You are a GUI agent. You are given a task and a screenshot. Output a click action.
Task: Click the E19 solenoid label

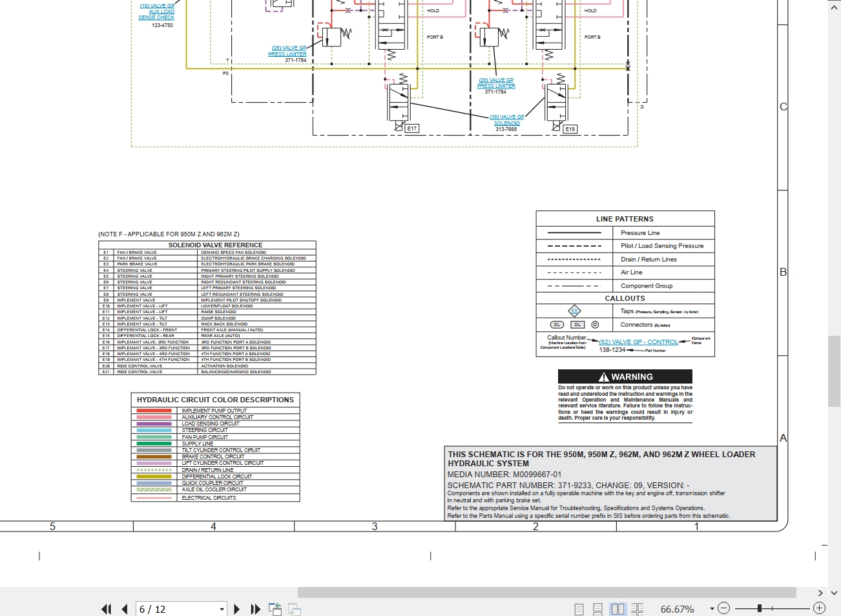point(570,129)
